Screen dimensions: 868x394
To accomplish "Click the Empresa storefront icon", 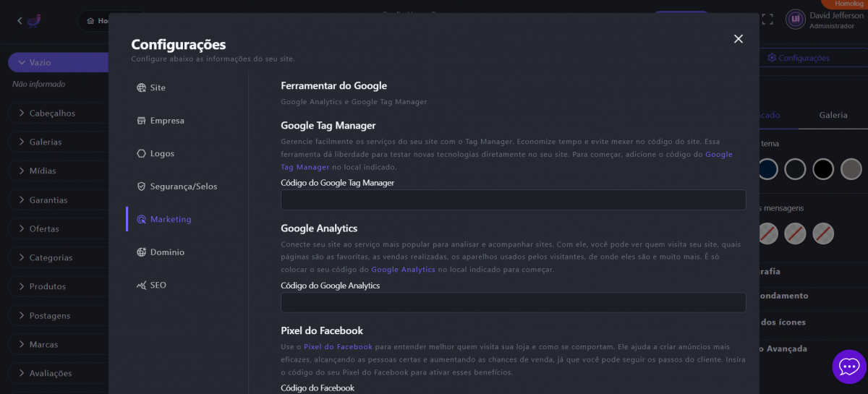I will (x=141, y=121).
